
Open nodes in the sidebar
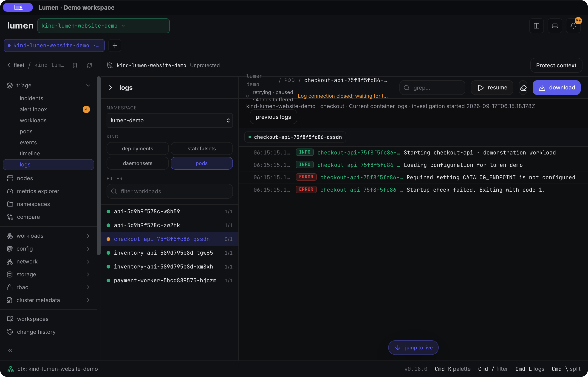(x=48, y=178)
